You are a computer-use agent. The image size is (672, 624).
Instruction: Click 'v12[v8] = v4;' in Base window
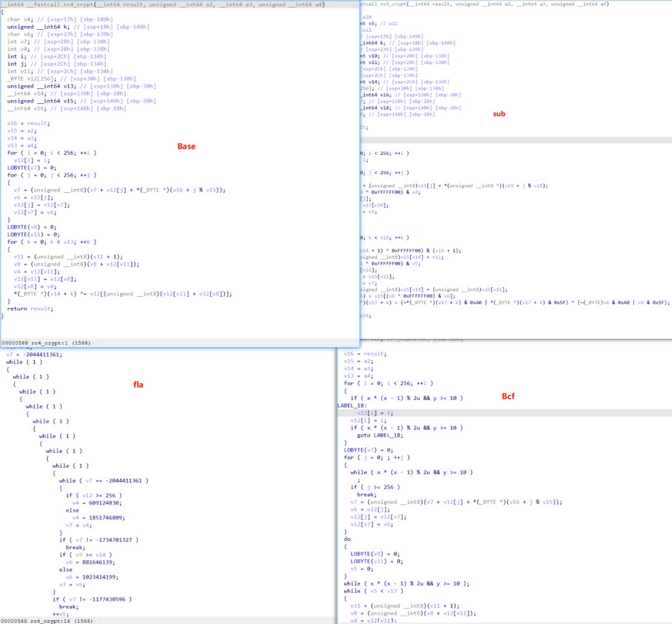pyautogui.click(x=35, y=286)
